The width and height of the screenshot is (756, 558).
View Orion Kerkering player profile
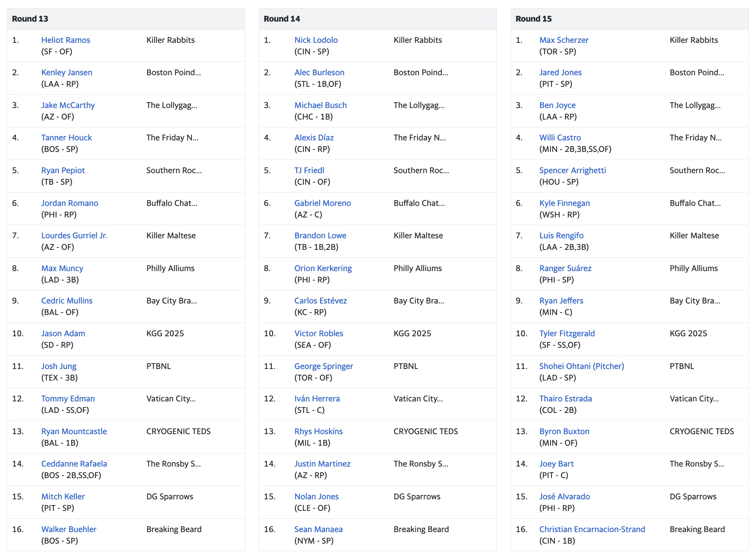[323, 268]
